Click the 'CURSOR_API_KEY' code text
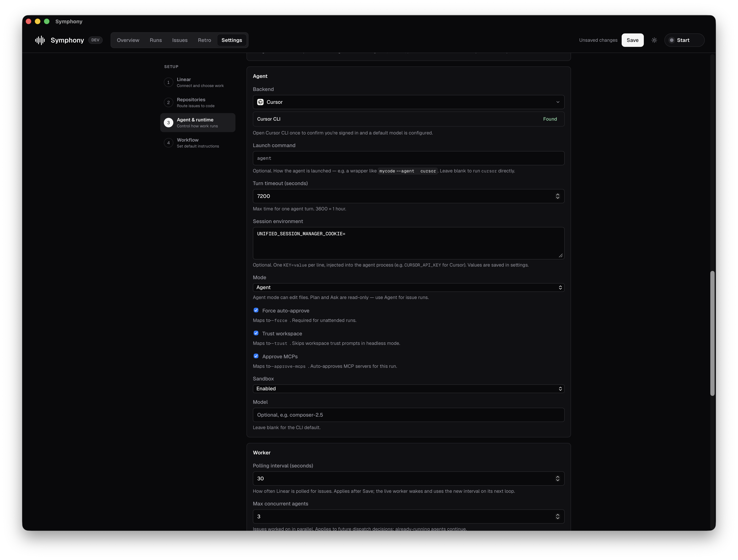 [x=422, y=265]
